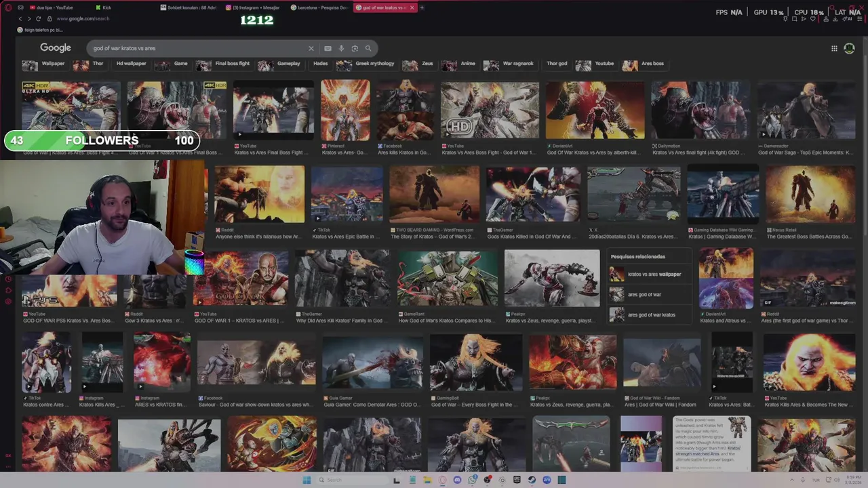Start voice search with the microphone icon

[341, 48]
